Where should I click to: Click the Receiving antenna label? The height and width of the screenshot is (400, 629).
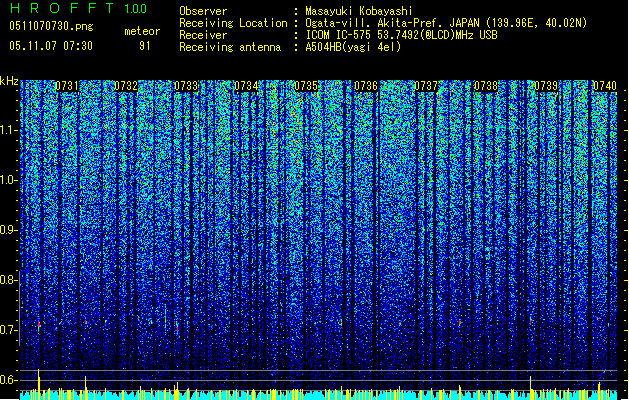[230, 47]
